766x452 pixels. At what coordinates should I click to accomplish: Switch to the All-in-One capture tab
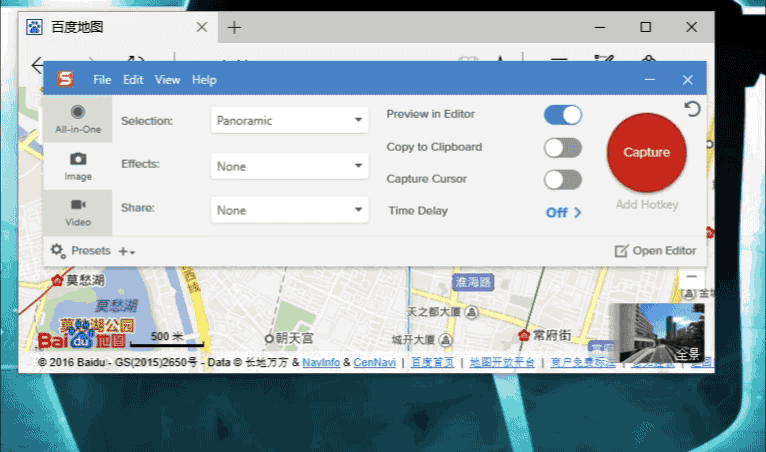(78, 119)
